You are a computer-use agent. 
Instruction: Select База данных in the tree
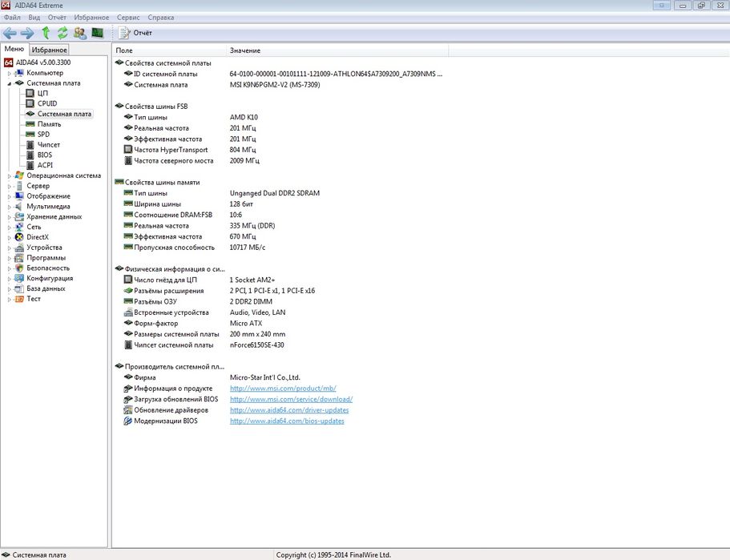tap(46, 288)
